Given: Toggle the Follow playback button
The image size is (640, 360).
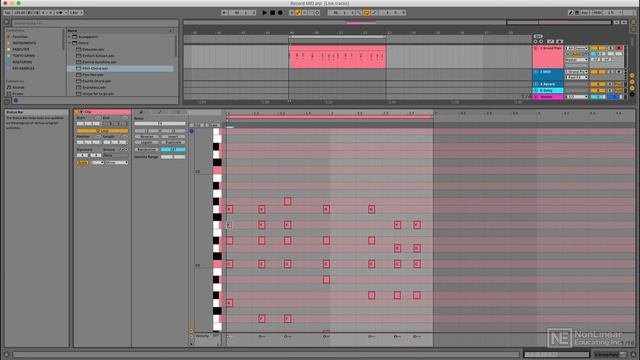Looking at the screenshot, I should pos(224,13).
